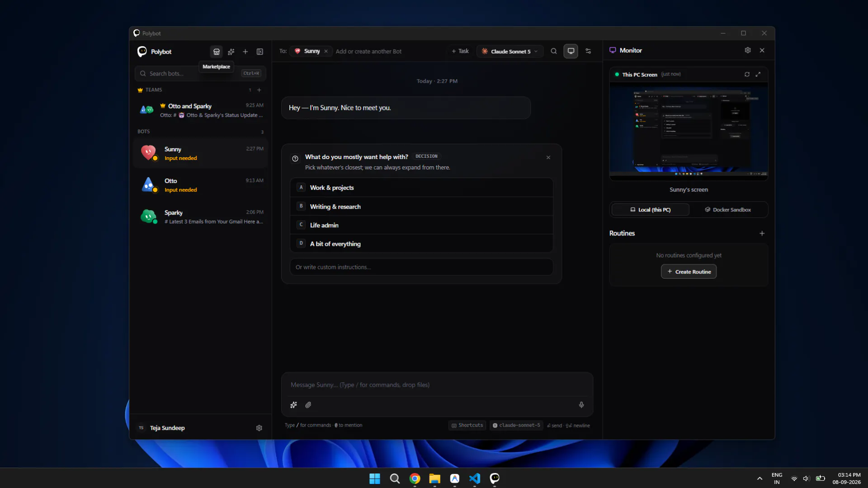Click the sparkle AI icon in sidebar header
The width and height of the screenshot is (868, 488).
click(231, 52)
